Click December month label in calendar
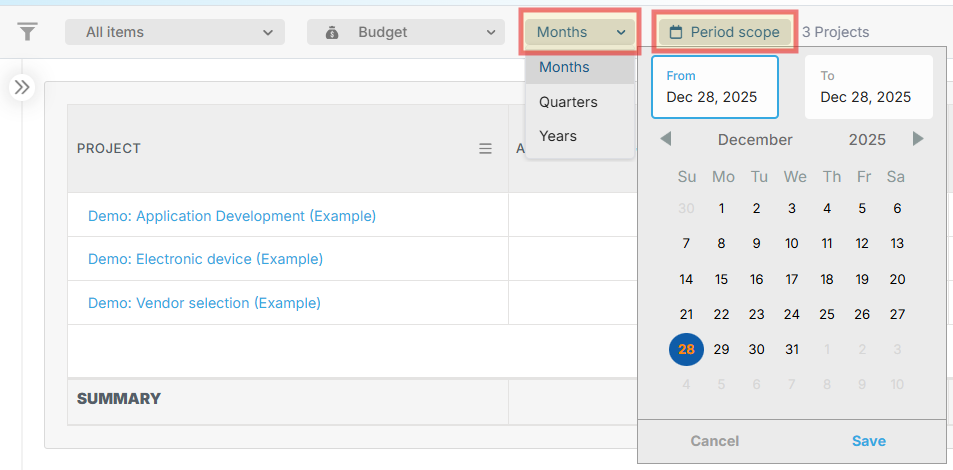Viewport: 953px width, 470px height. click(755, 140)
